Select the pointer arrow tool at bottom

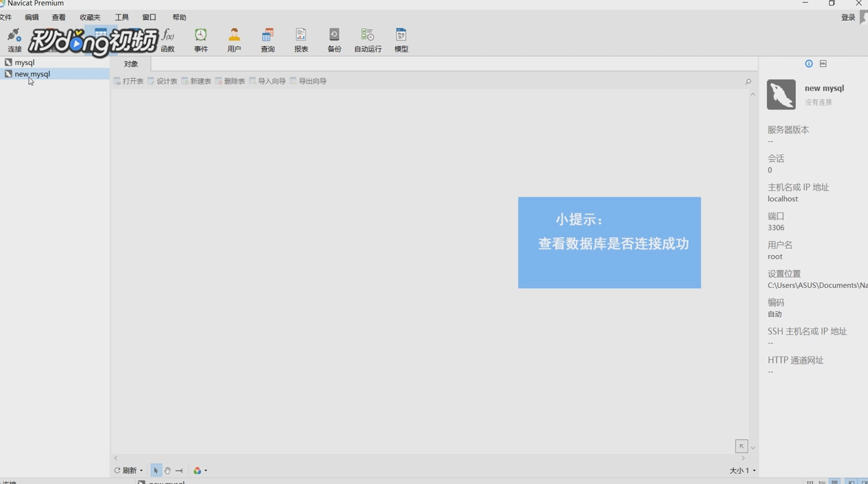click(156, 470)
